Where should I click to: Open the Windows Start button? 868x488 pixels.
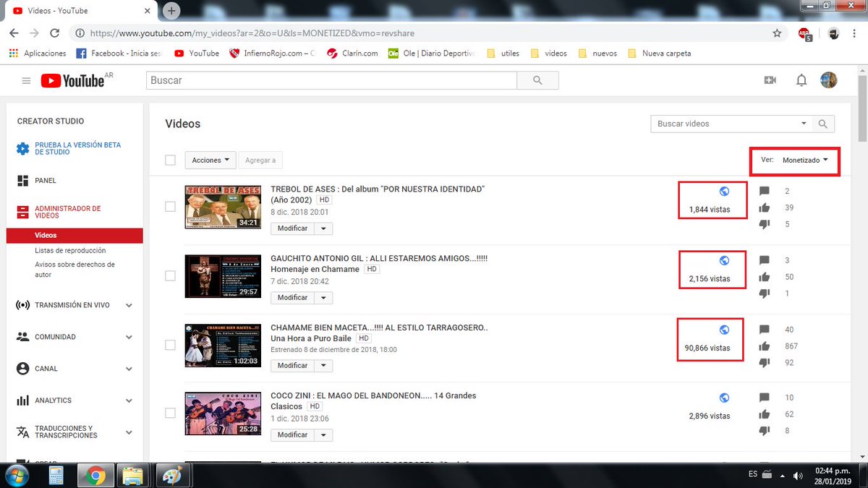click(x=17, y=475)
